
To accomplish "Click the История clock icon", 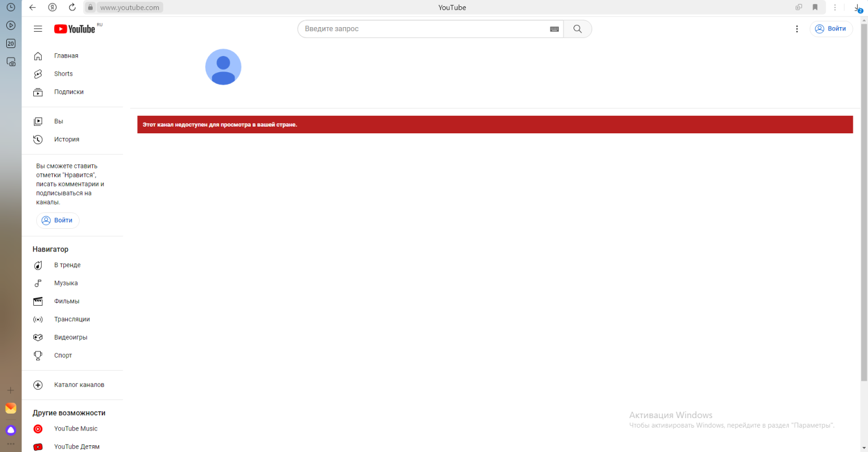I will [38, 140].
